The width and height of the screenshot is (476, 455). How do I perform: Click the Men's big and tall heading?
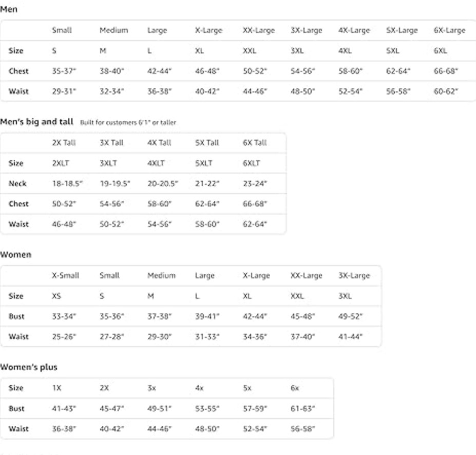click(36, 122)
